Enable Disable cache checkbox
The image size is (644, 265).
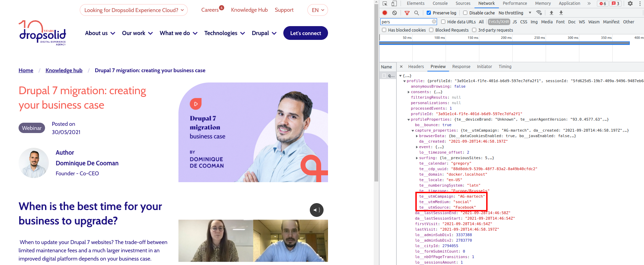[465, 13]
